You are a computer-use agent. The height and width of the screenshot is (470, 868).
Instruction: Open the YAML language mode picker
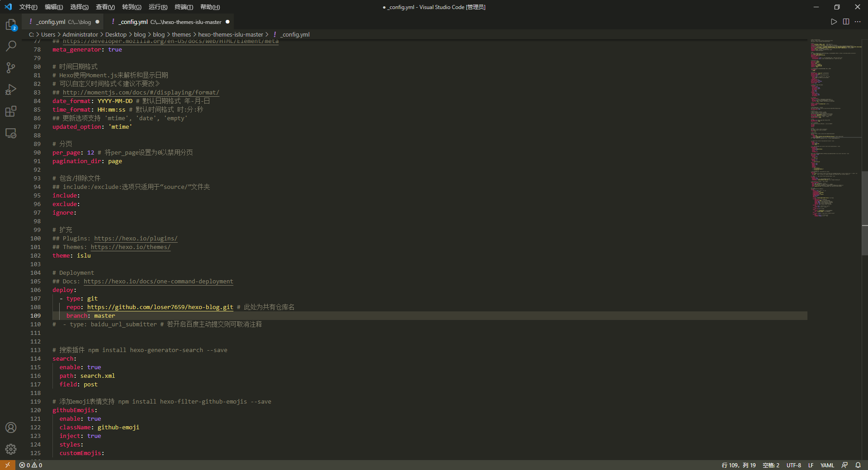[x=827, y=465]
